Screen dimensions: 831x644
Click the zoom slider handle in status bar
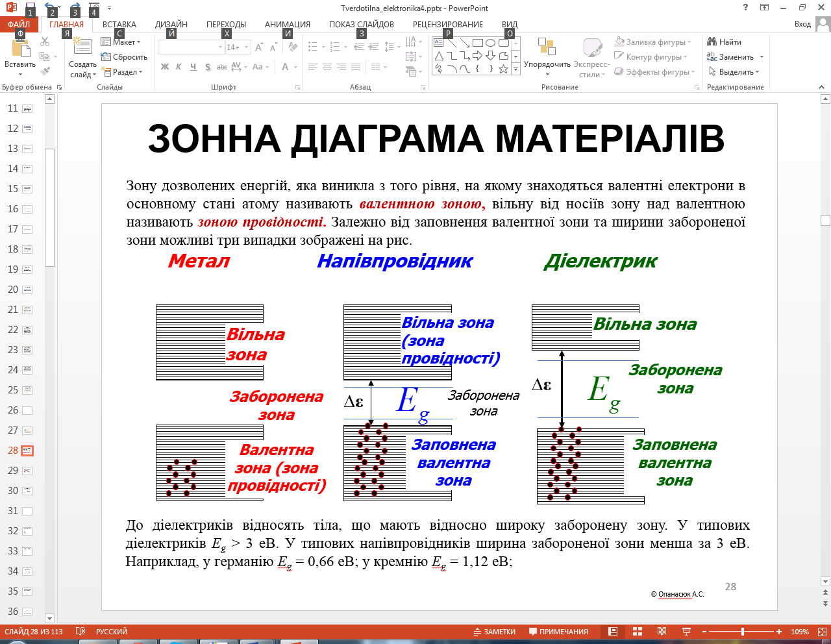tap(742, 632)
